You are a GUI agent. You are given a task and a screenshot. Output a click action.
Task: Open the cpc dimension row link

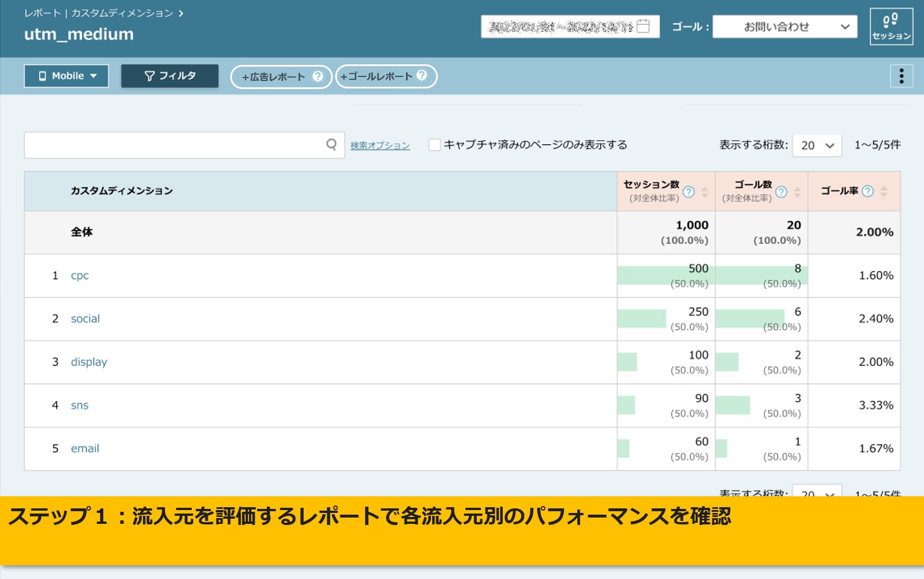coord(80,276)
